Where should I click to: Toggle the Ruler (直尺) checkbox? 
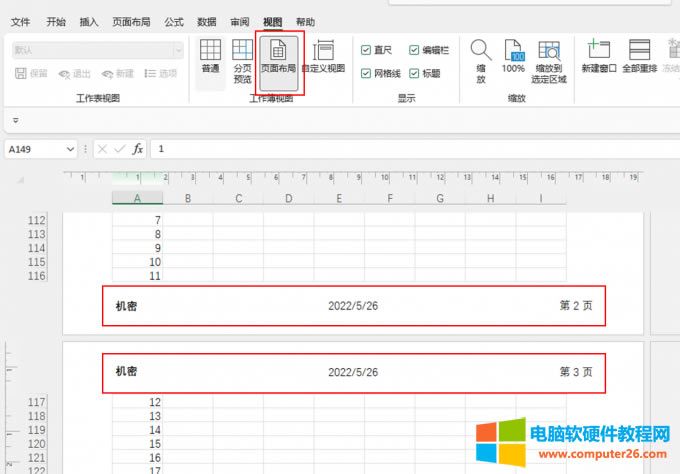point(366,50)
